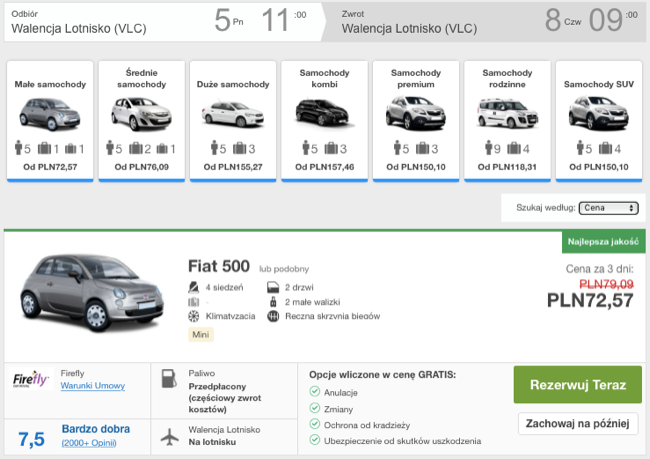Click the Bardzo dobra rating text
Viewport: 650px width, 459px height.
(x=96, y=429)
